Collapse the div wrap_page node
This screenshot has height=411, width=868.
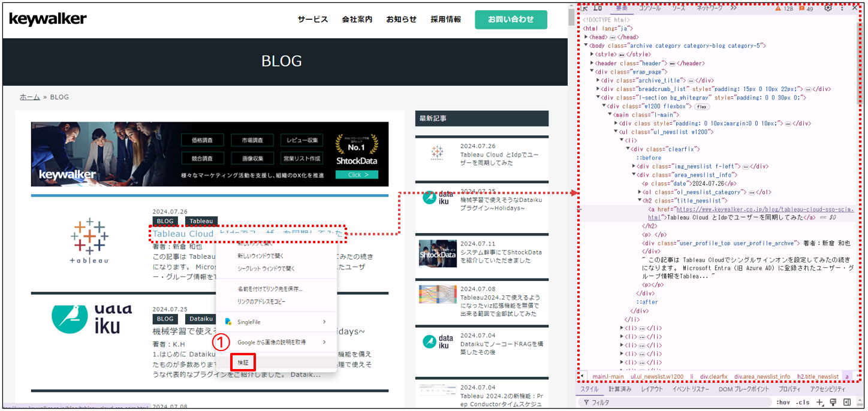point(592,71)
